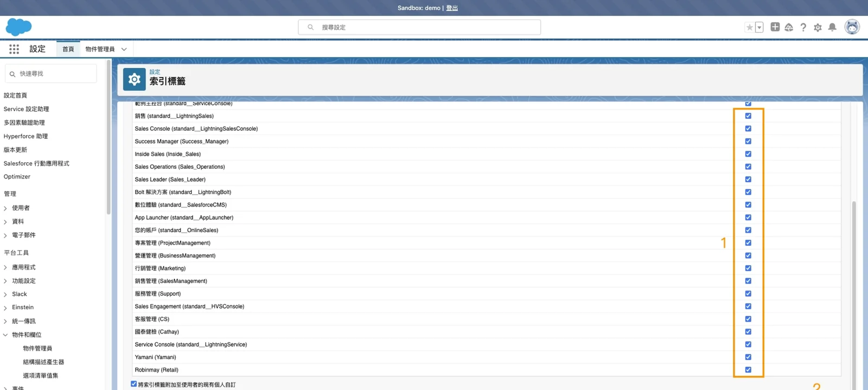The height and width of the screenshot is (390, 868).
Task: Click the 客服管理 (CS) row text
Action: 152,319
